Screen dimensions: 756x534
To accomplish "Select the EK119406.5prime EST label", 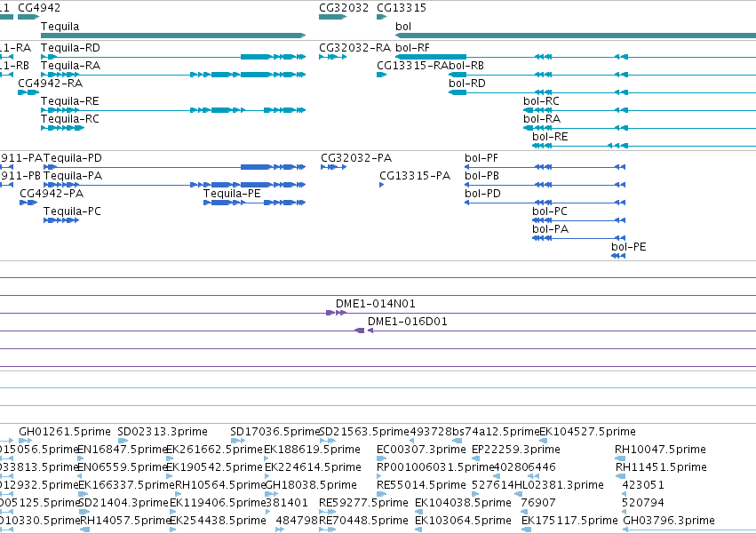I will tap(218, 503).
